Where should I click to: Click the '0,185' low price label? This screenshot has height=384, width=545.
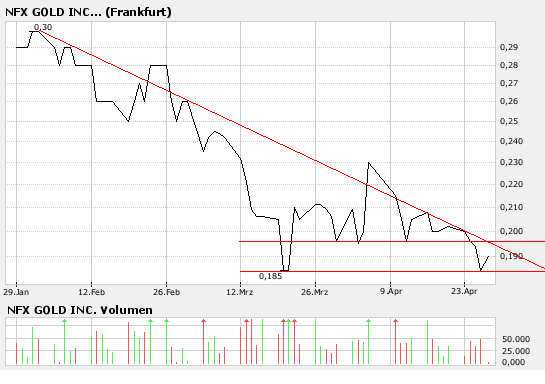pyautogui.click(x=270, y=276)
